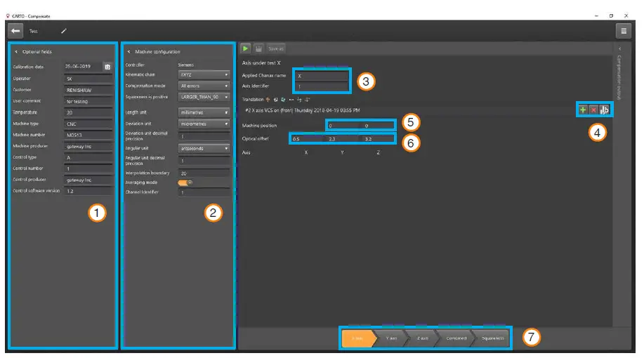Screen dimensions: 644x358
Task: Click the Applied Charax name field
Action: [x=322, y=76]
